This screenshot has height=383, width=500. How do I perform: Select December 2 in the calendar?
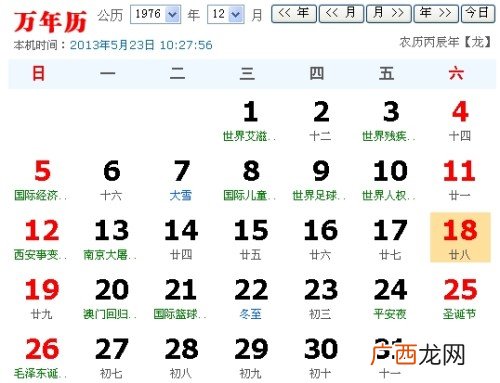click(321, 121)
